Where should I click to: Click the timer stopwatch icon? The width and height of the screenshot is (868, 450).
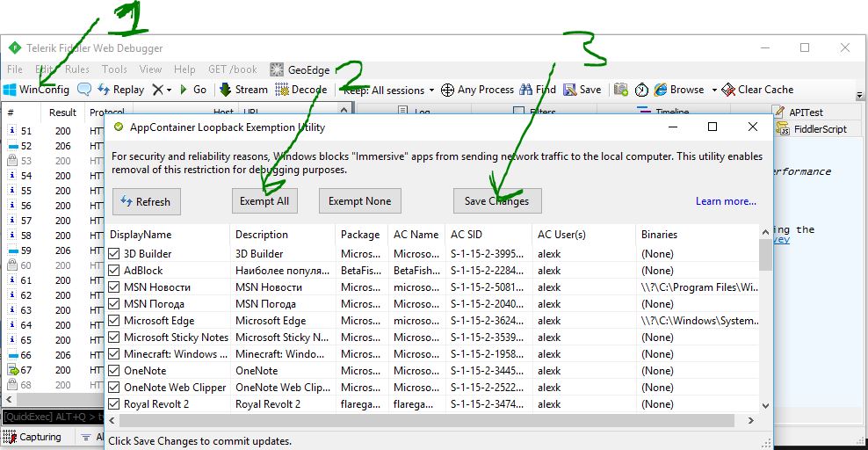pos(641,90)
